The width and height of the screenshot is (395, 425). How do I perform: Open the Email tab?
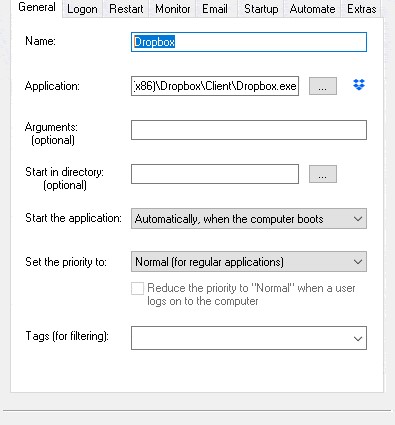tap(215, 9)
